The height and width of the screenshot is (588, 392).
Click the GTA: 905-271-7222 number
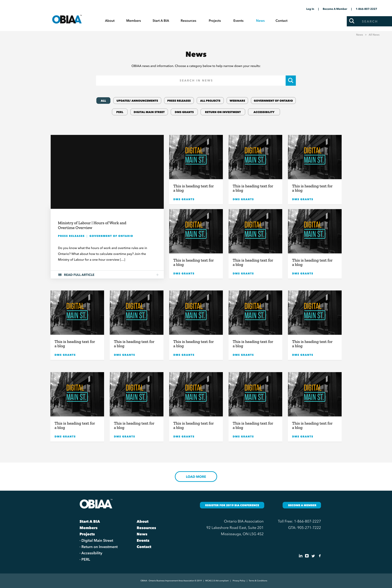(x=304, y=528)
